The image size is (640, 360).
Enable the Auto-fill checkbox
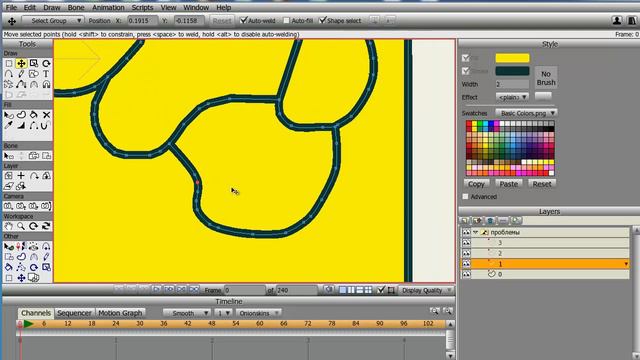click(x=286, y=20)
